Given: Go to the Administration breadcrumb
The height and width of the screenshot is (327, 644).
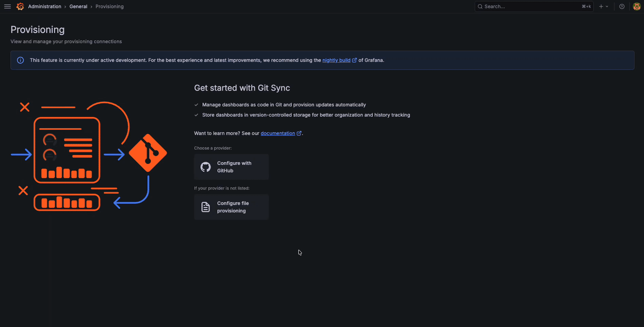Looking at the screenshot, I should coord(45,6).
